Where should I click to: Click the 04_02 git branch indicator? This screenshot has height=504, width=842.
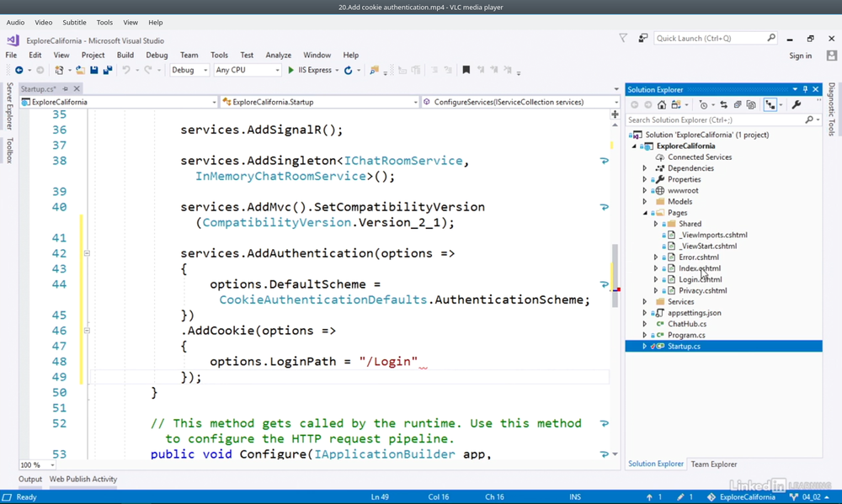tap(810, 497)
